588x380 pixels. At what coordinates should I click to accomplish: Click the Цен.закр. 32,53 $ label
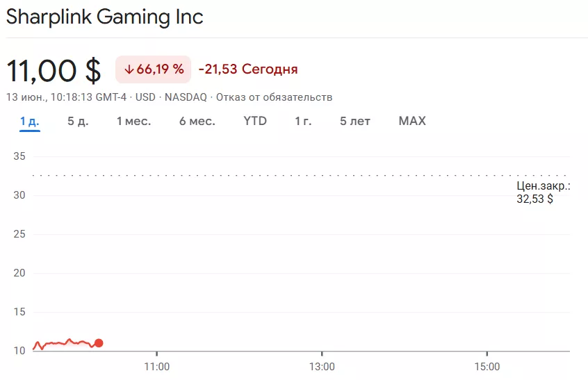pos(544,192)
